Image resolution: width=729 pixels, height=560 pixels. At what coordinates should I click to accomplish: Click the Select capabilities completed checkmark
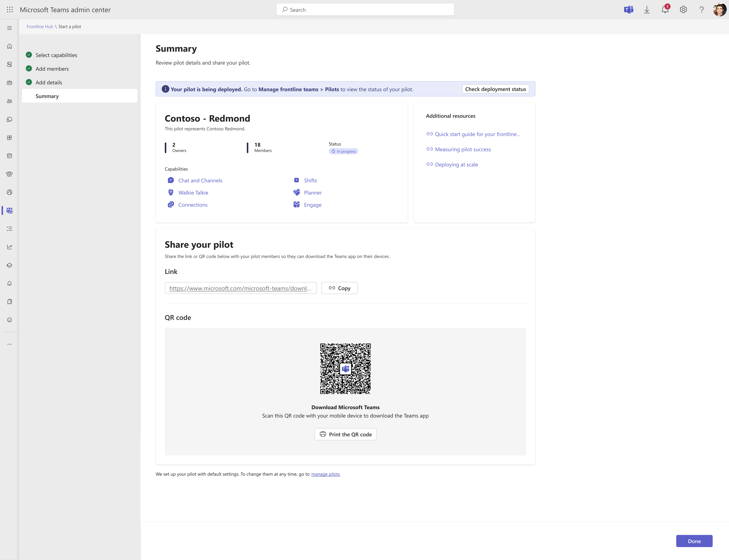point(29,55)
